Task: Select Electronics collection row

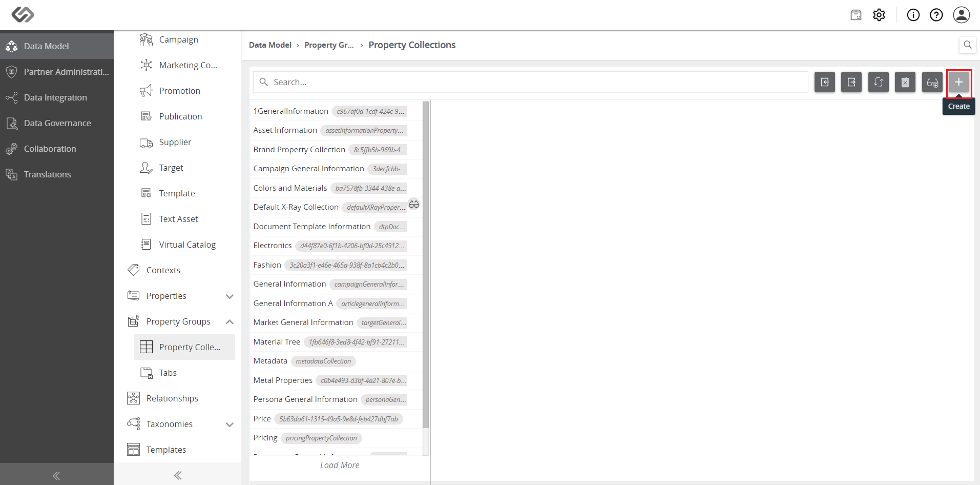Action: (x=336, y=246)
